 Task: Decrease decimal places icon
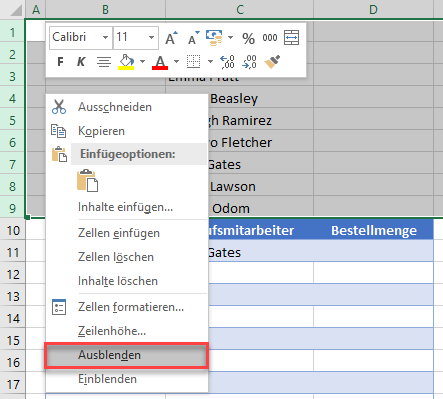tap(249, 62)
